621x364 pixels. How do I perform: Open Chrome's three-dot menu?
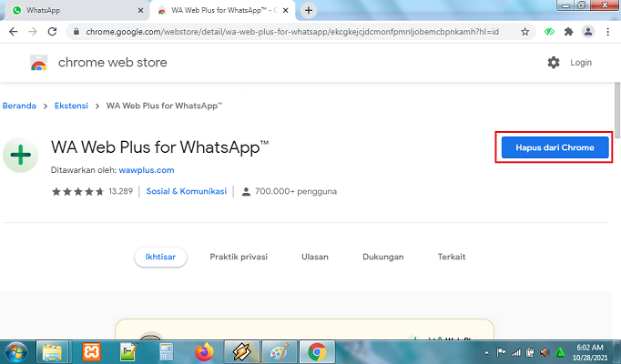tap(608, 32)
